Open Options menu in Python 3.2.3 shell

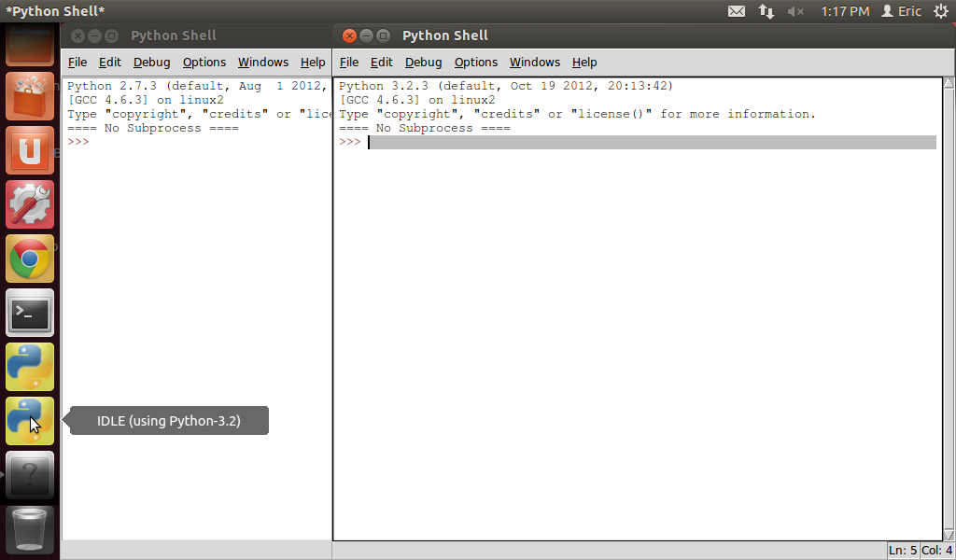coord(475,63)
